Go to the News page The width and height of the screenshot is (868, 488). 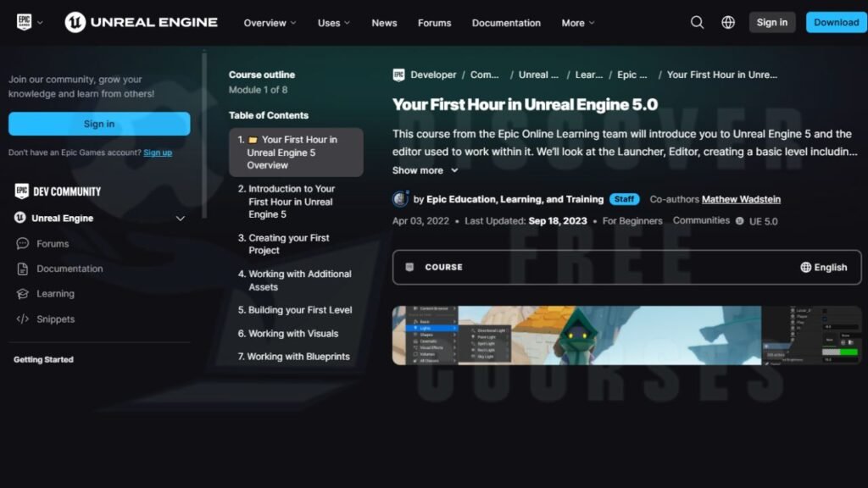coord(384,23)
